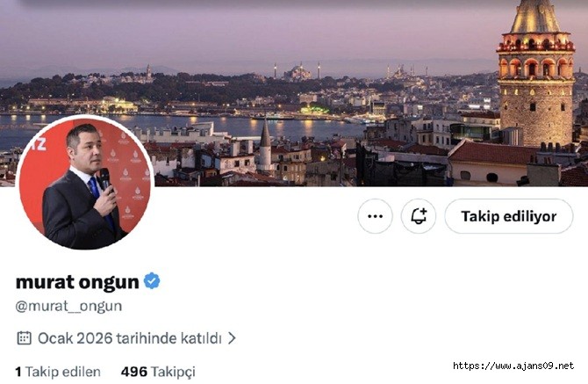Click the calendar icon beside join date
The image size is (588, 384).
(24, 338)
